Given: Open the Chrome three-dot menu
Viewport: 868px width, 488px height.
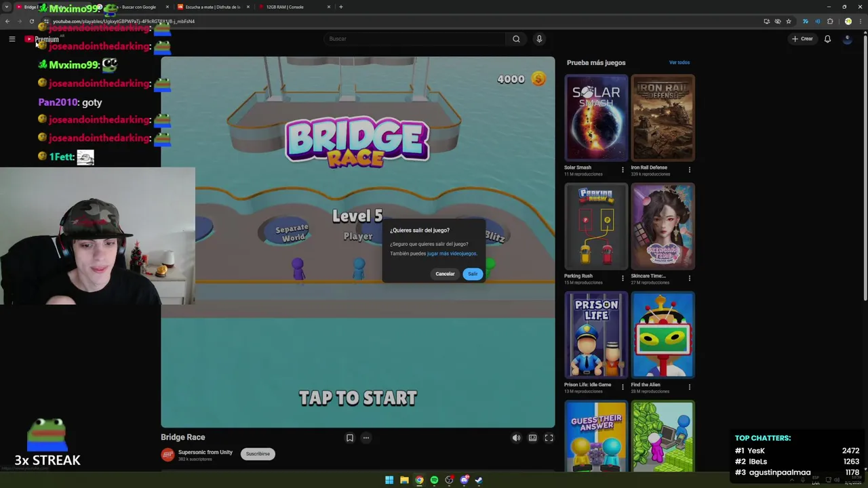Looking at the screenshot, I should click(860, 21).
